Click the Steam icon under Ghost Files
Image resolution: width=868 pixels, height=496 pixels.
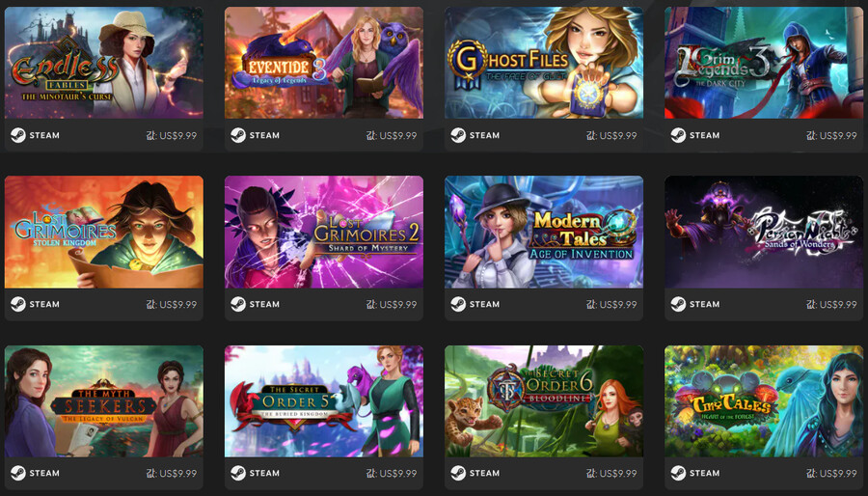tap(458, 135)
